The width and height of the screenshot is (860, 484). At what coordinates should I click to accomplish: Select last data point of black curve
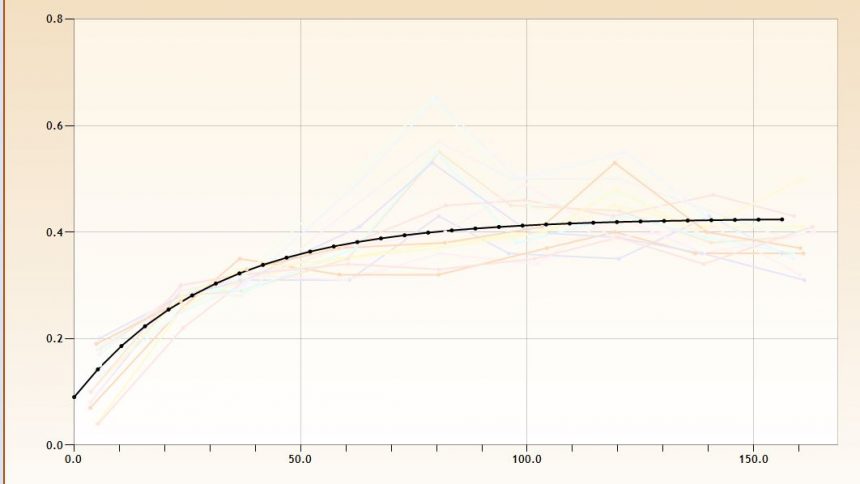(782, 219)
